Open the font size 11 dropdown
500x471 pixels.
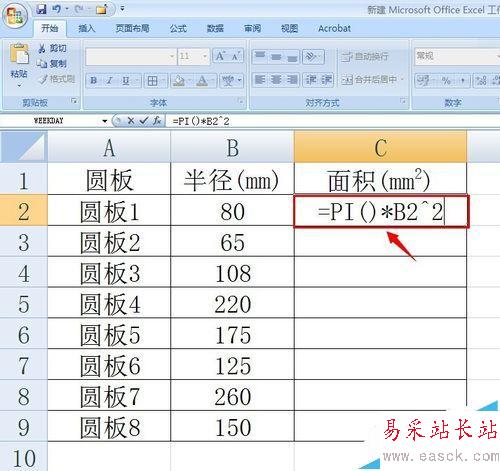click(205, 56)
